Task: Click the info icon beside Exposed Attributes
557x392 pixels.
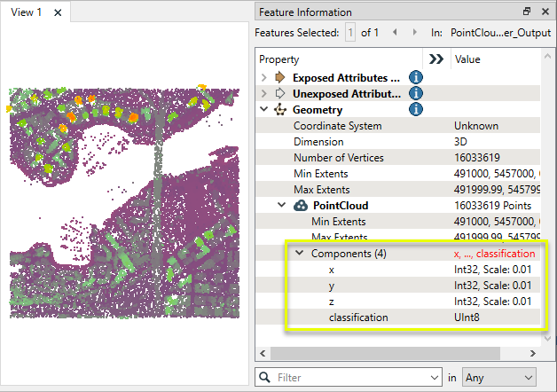Action: point(414,77)
